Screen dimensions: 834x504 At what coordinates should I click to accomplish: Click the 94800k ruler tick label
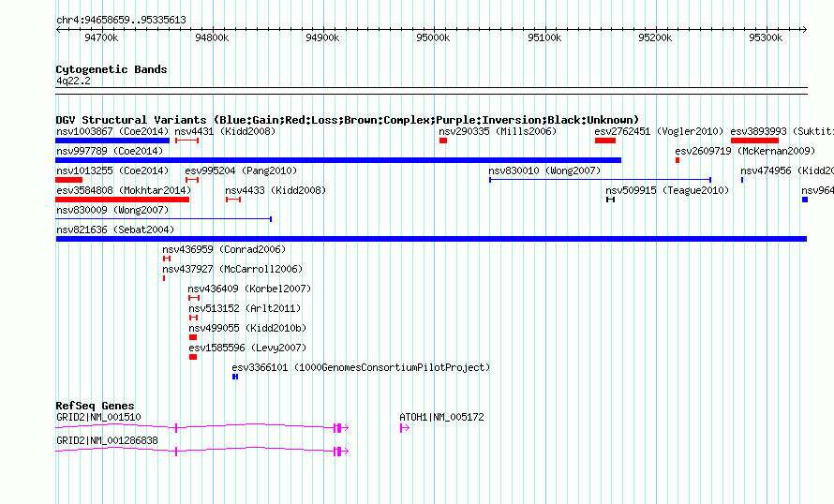point(212,37)
